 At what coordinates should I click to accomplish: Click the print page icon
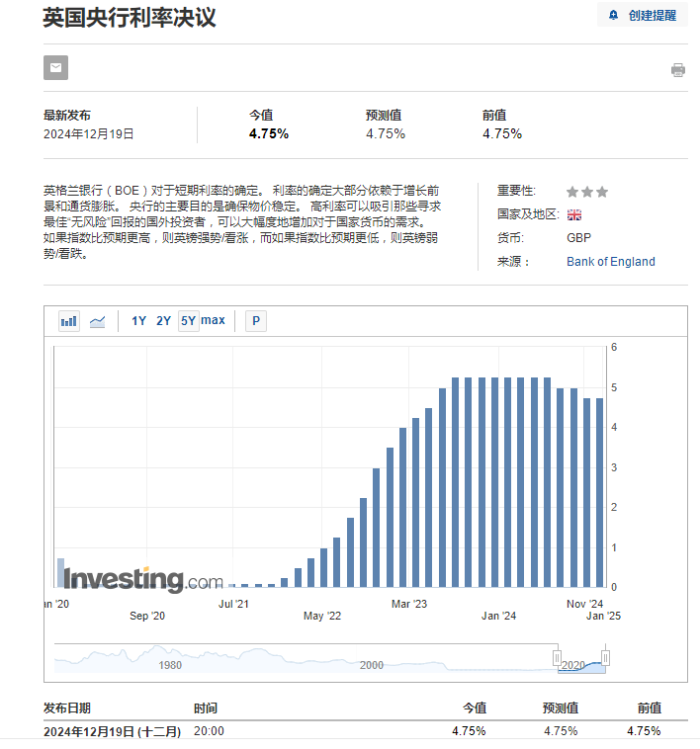(677, 69)
